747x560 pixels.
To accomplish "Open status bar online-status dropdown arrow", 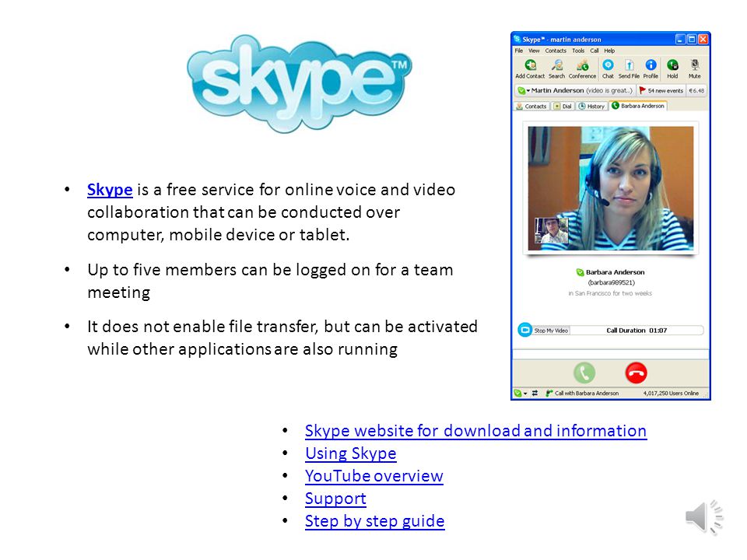I will pyautogui.click(x=525, y=394).
